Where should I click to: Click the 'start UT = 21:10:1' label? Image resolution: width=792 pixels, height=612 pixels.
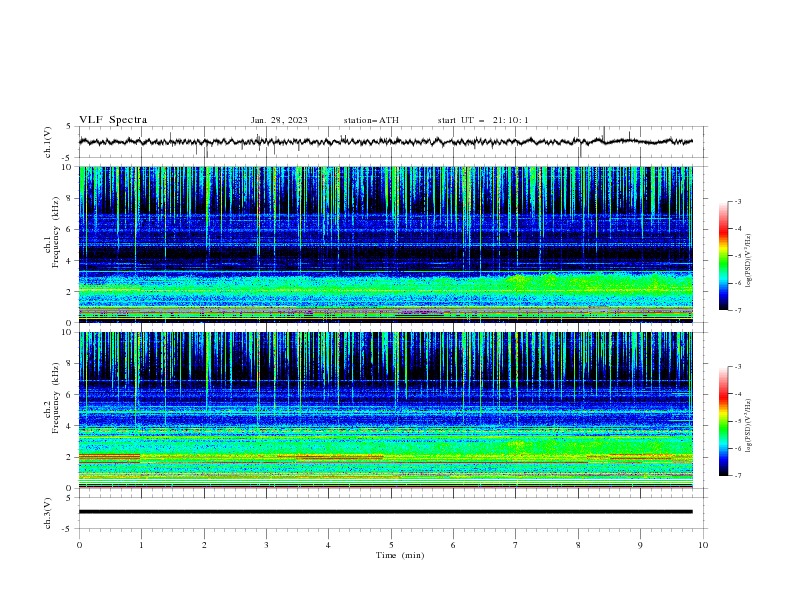[483, 120]
